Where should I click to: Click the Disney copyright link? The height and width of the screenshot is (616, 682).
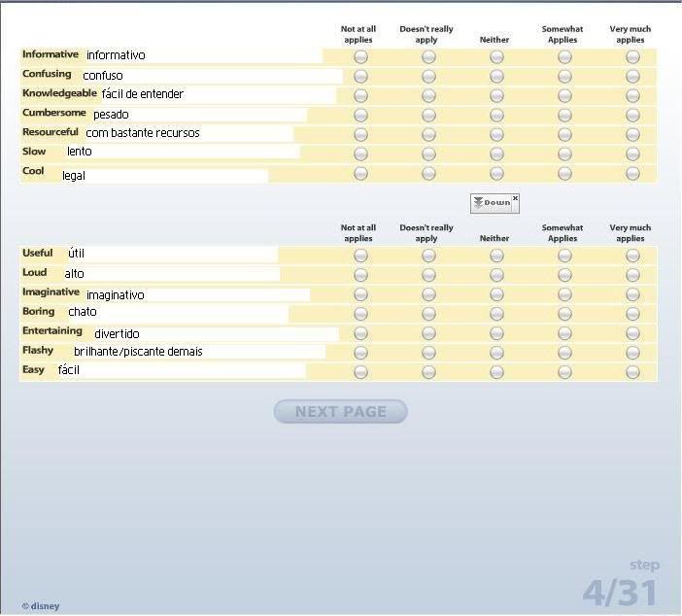coord(41,606)
